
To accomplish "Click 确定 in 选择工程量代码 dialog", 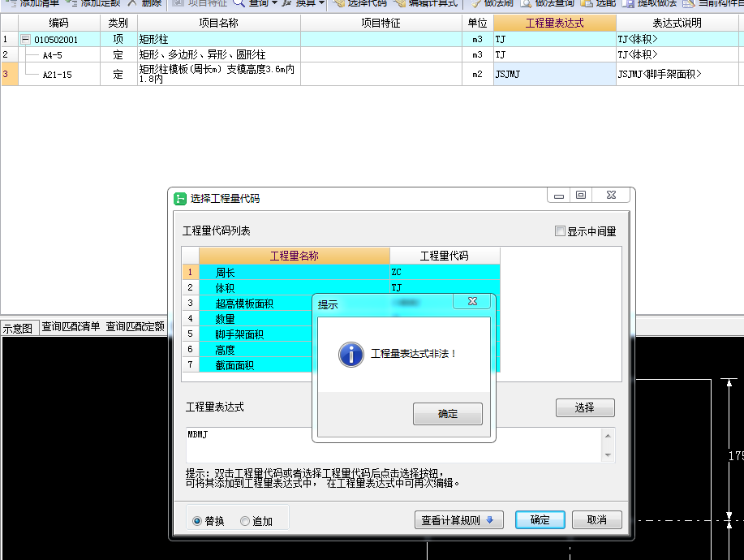I will [x=540, y=520].
